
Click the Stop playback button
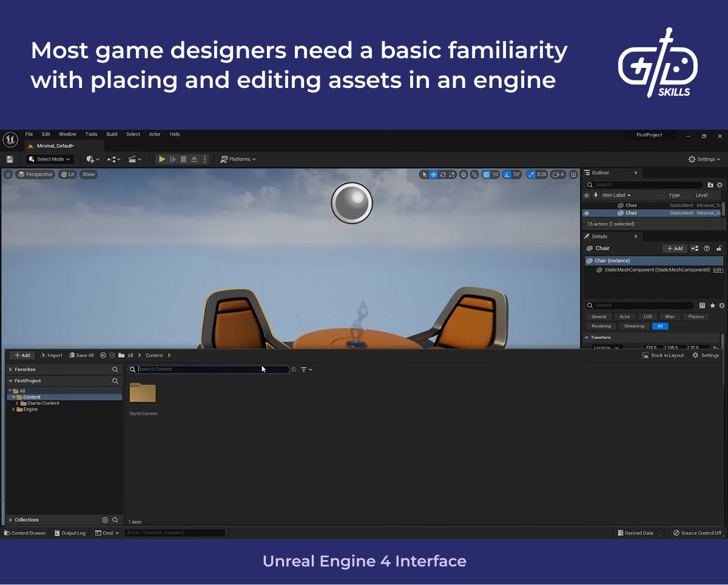(x=183, y=159)
